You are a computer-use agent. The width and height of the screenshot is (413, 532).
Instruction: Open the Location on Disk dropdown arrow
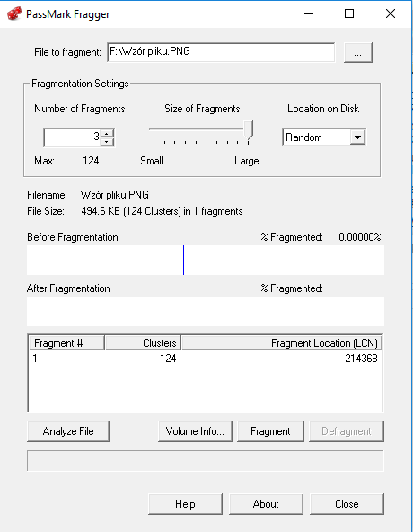pos(357,137)
